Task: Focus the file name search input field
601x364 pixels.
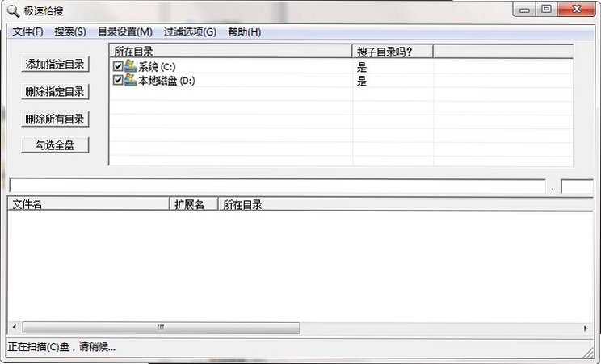Action: (x=277, y=186)
